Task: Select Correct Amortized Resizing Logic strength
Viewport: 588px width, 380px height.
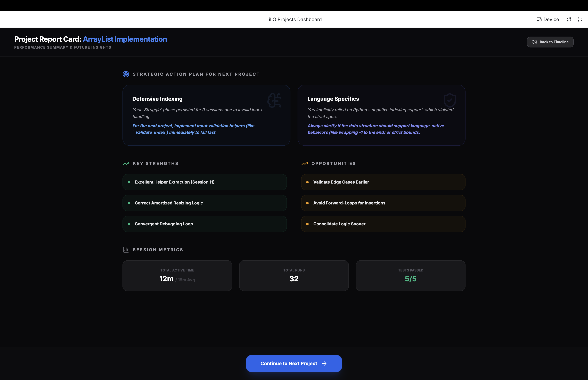Action: pos(205,203)
